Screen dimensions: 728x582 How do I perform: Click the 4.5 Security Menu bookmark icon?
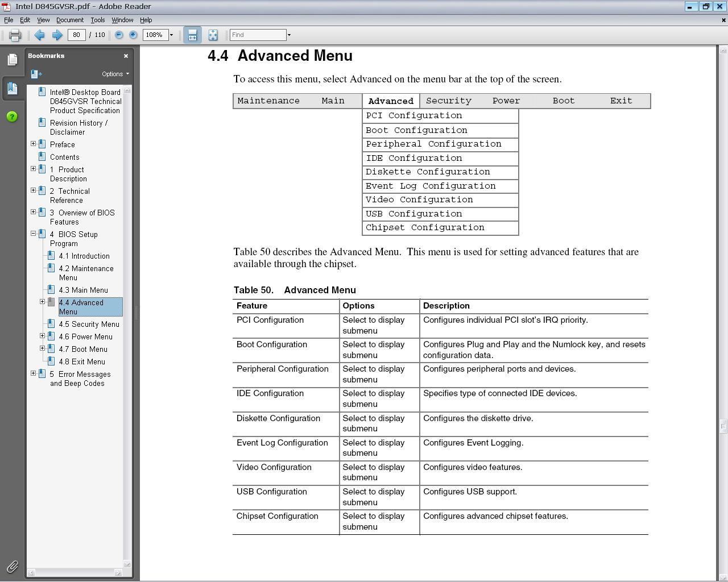tap(51, 323)
